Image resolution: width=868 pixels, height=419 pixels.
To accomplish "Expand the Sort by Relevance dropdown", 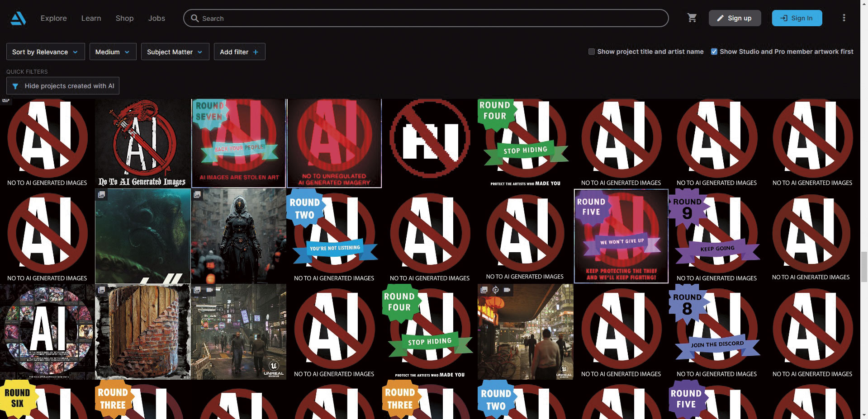I will (x=45, y=52).
